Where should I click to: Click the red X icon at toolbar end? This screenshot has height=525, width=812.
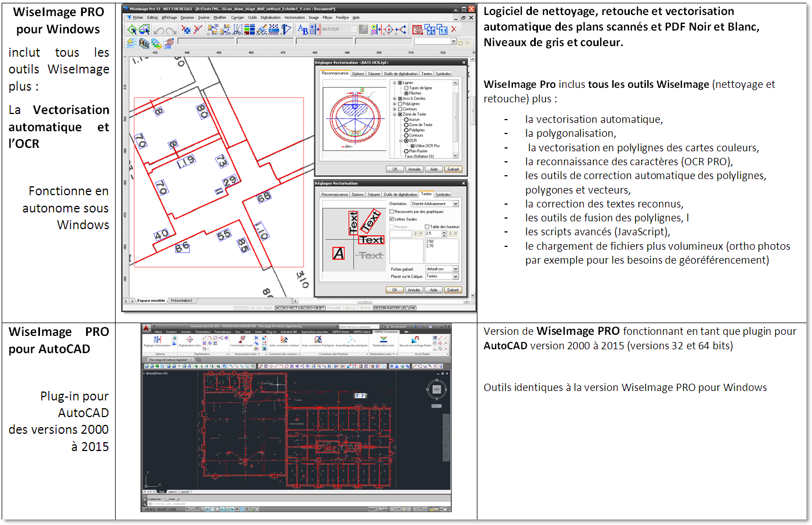point(454,29)
